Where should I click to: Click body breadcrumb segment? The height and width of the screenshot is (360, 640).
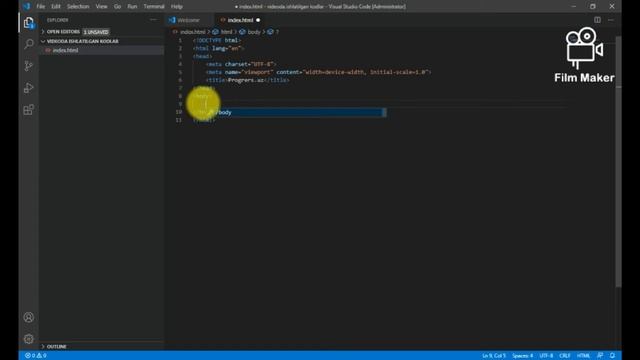tap(254, 32)
